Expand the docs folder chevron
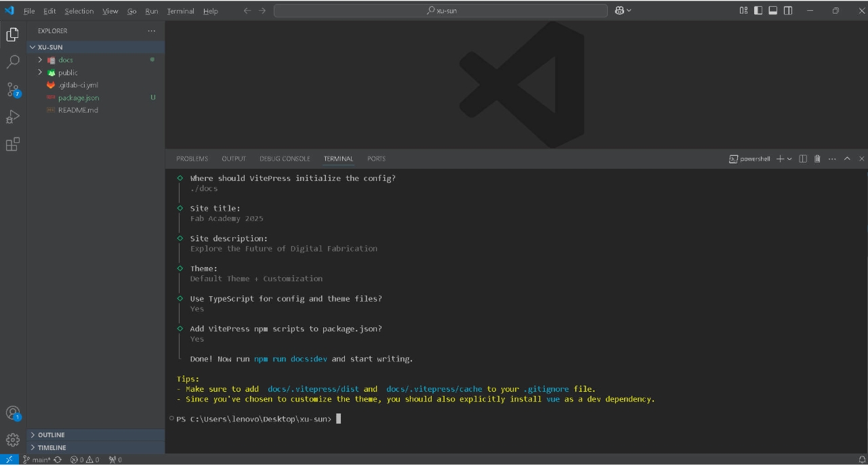 pos(40,60)
